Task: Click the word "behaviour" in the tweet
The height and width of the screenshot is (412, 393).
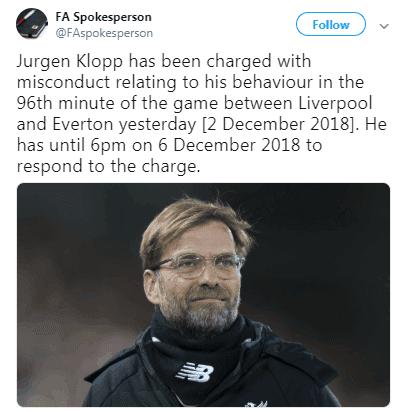Action: pos(272,82)
